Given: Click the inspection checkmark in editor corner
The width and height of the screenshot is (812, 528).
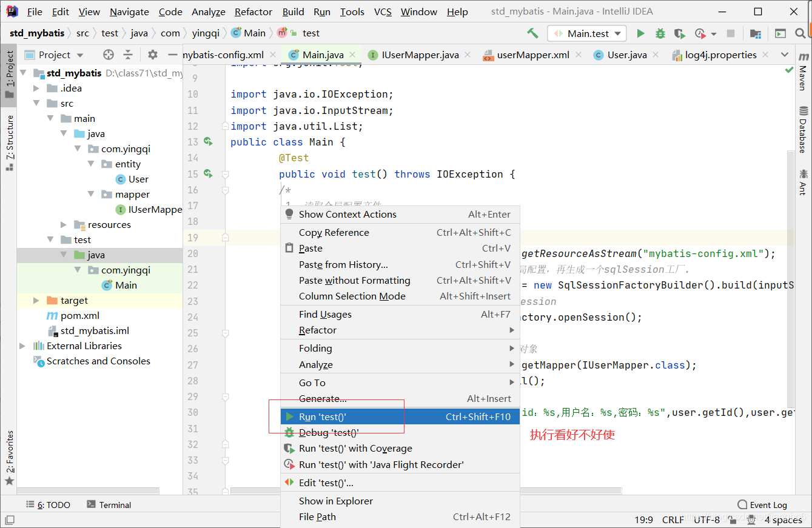Looking at the screenshot, I should [x=789, y=70].
